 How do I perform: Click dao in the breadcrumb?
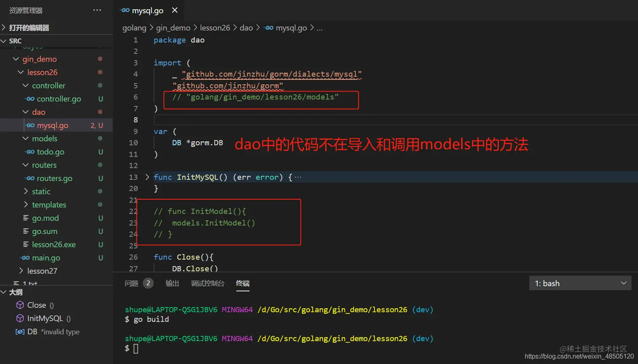pyautogui.click(x=246, y=28)
